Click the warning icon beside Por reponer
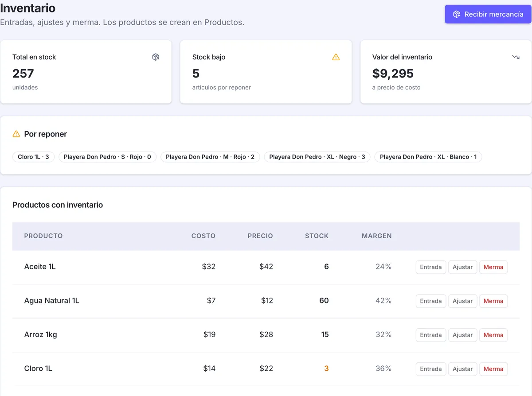 pyautogui.click(x=16, y=134)
